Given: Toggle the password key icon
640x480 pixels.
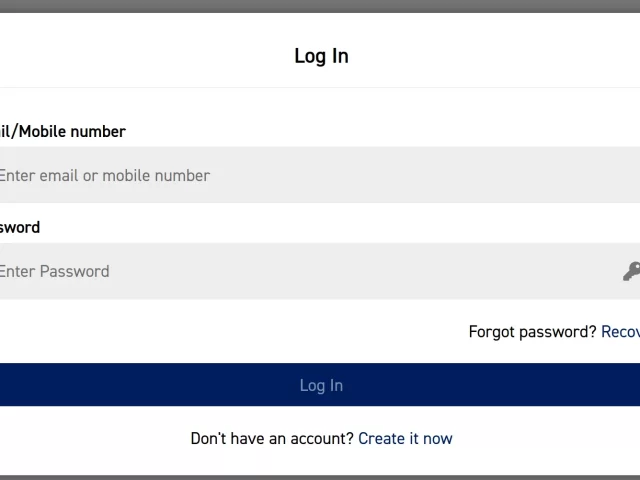Looking at the screenshot, I should click(x=631, y=271).
